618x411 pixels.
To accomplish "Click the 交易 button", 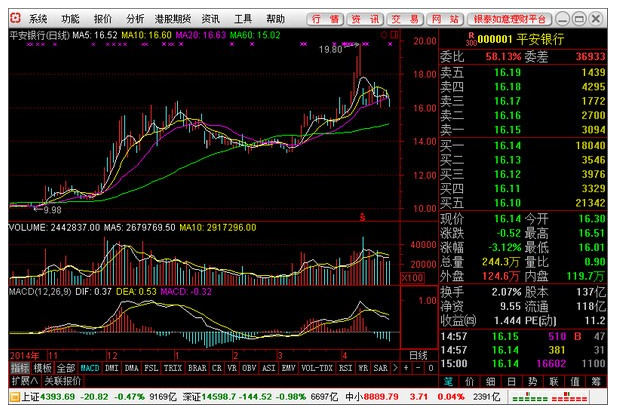I will tap(405, 19).
